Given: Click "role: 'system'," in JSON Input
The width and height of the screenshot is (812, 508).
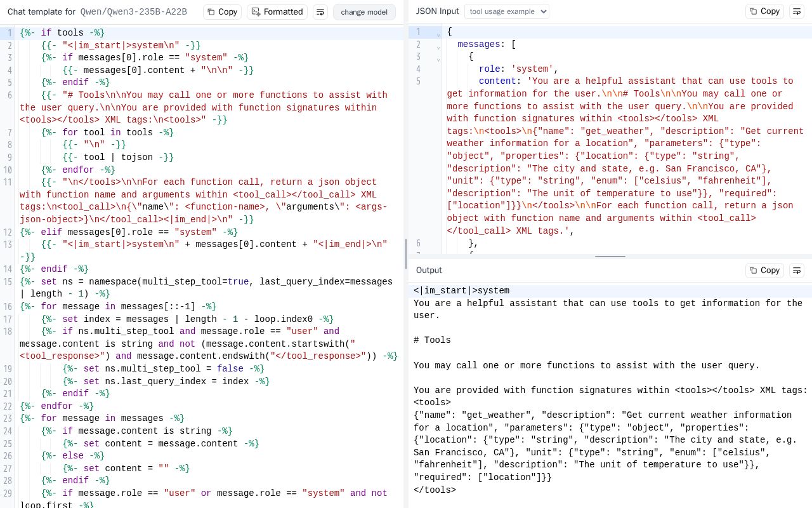Looking at the screenshot, I should tap(518, 69).
